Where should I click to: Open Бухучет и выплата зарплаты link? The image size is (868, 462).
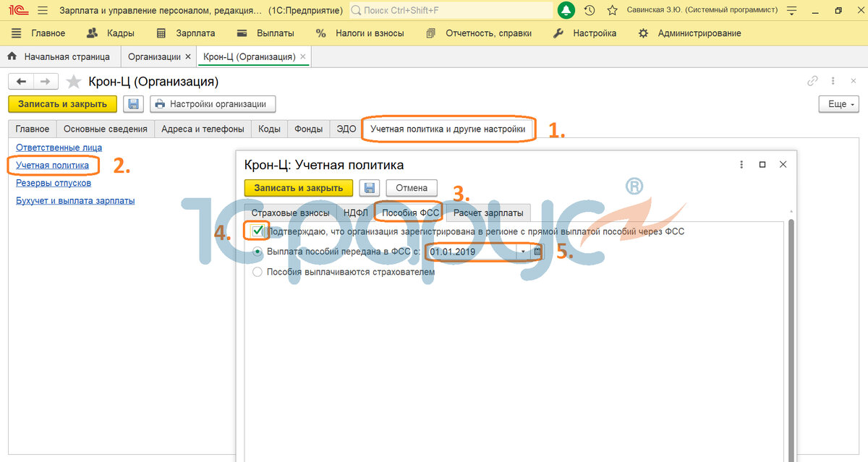tap(75, 201)
